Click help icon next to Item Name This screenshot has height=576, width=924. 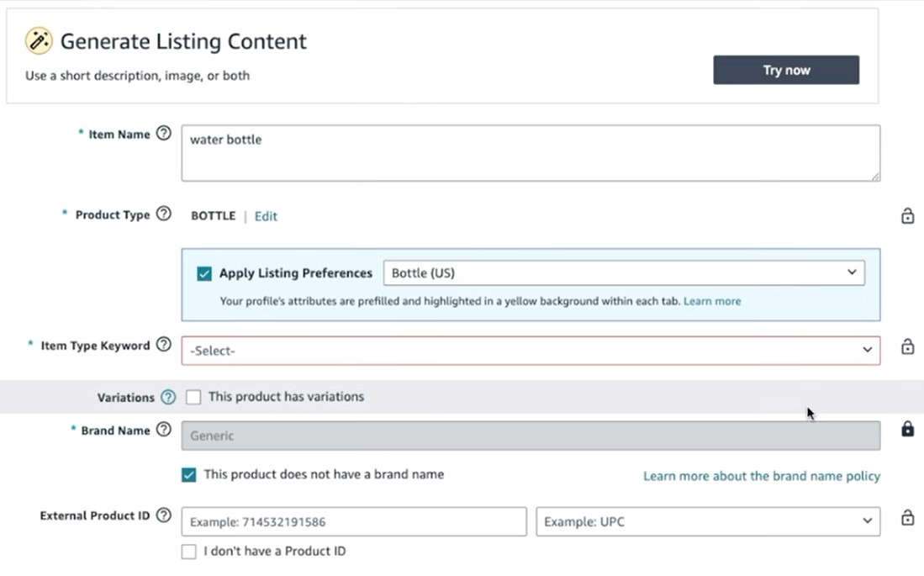point(164,133)
